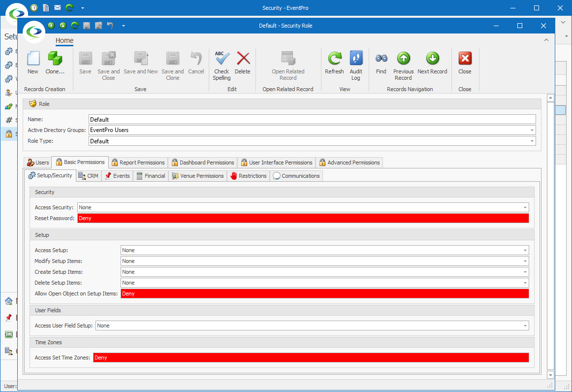The image size is (572, 392).
Task: Open Role Type dropdown
Action: click(x=532, y=141)
